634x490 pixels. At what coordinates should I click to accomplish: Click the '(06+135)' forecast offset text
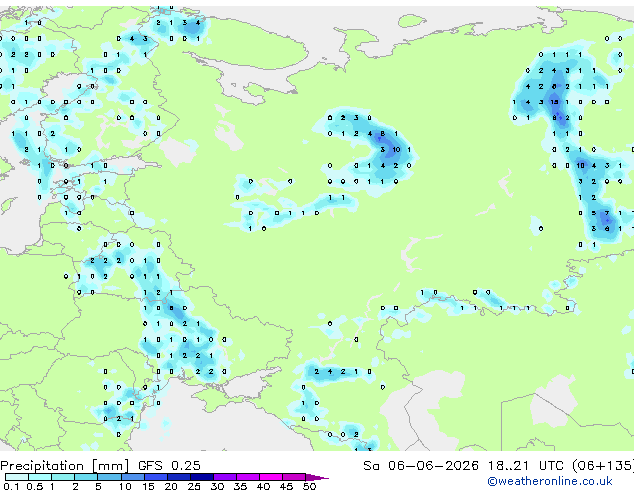click(x=603, y=466)
